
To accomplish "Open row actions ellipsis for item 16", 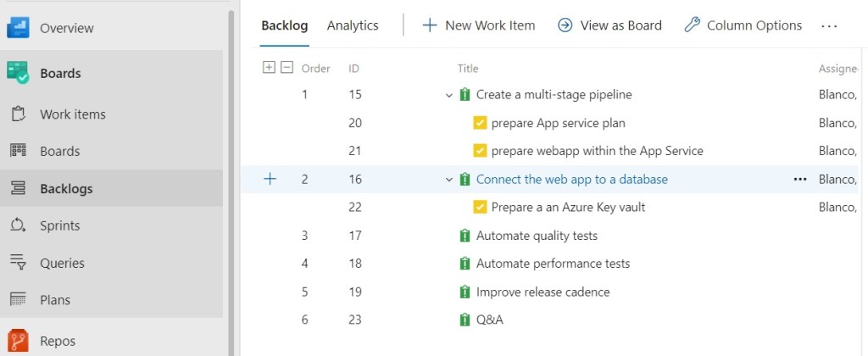I will pos(799,179).
